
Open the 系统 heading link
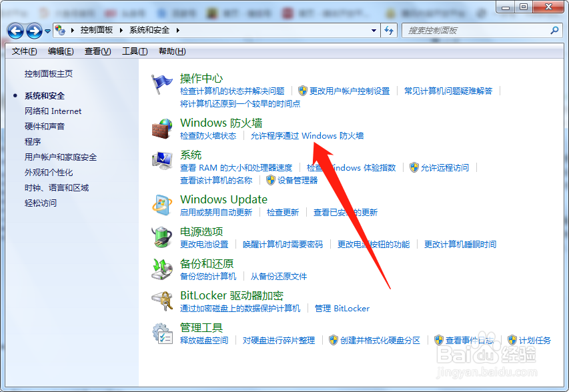191,155
